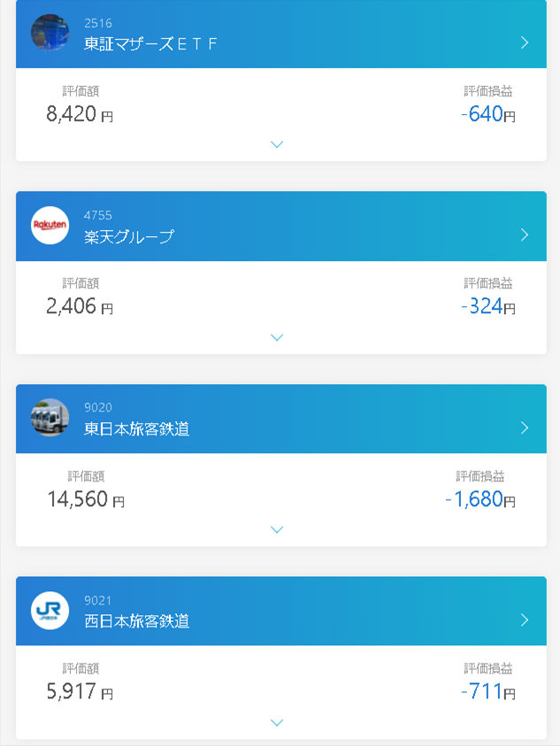Screen dimensions: 560x746
Task: Select the 楽天グループ stock name
Action: [129, 236]
